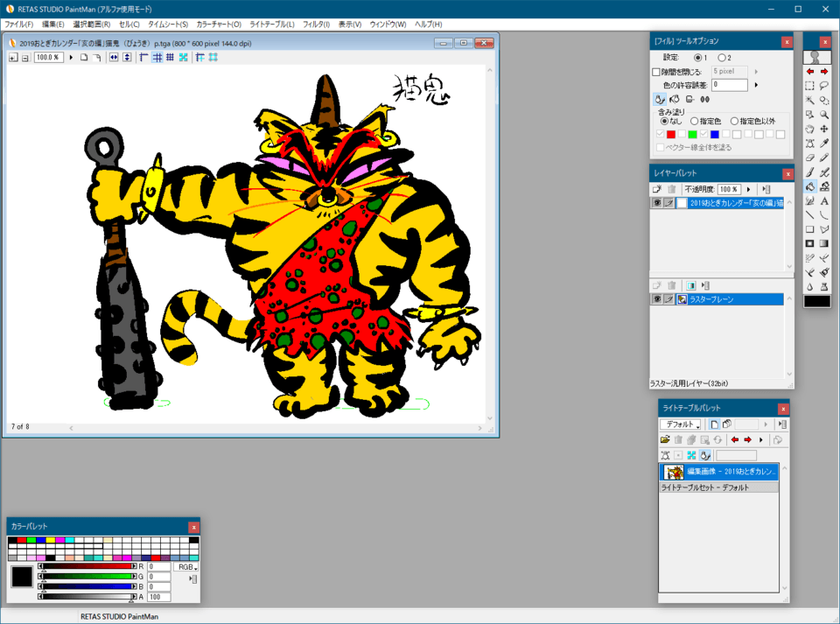Toggle eye visibility of ラスタープレーン layer
Viewport: 840px width, 624px height.
click(x=656, y=299)
